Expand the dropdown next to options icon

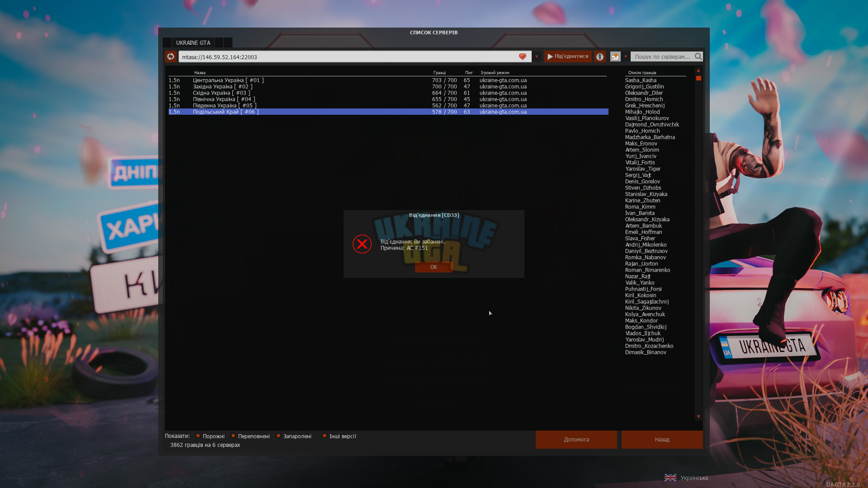point(626,56)
